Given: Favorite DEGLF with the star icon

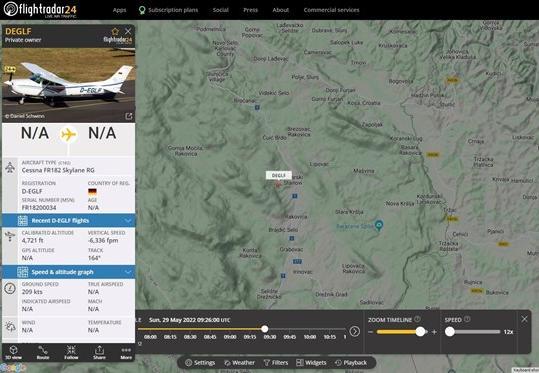Looking at the screenshot, I should [x=115, y=31].
